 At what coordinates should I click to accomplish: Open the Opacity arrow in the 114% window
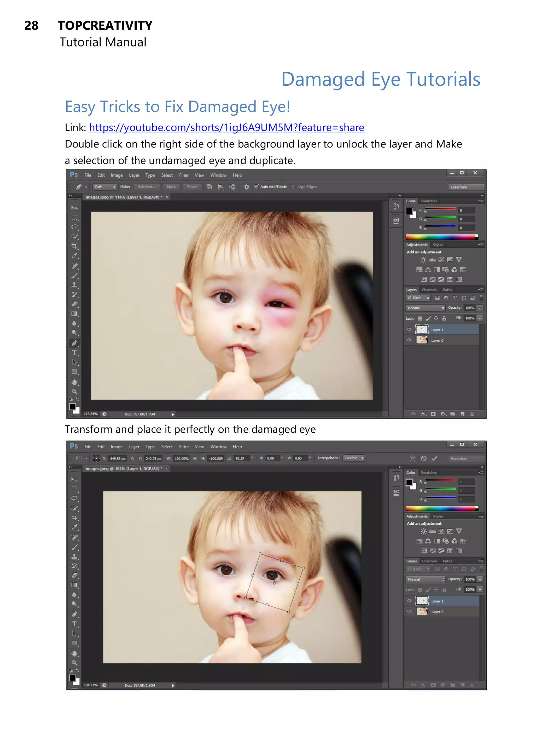pyautogui.click(x=480, y=308)
